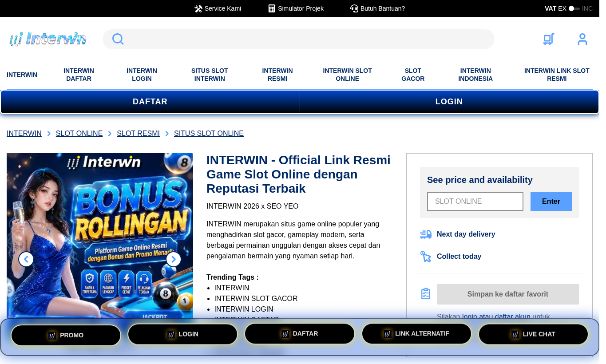This screenshot has height=364, width=606.
Task: Open the user account icon
Action: (x=582, y=39)
